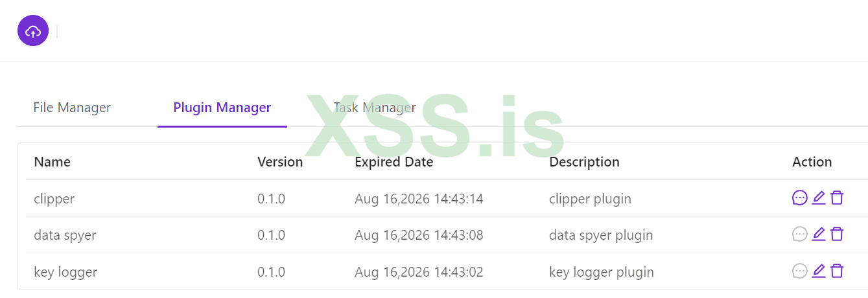Image resolution: width=868 pixels, height=298 pixels.
Task: Click the Action column header
Action: point(812,162)
